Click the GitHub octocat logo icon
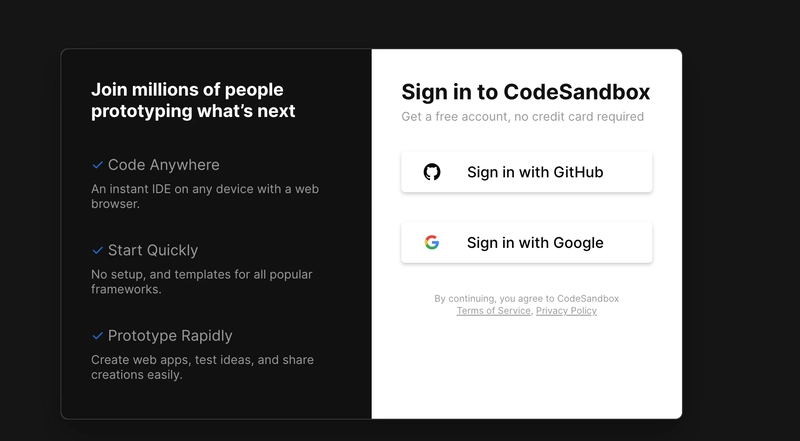The height and width of the screenshot is (441, 800). point(432,172)
